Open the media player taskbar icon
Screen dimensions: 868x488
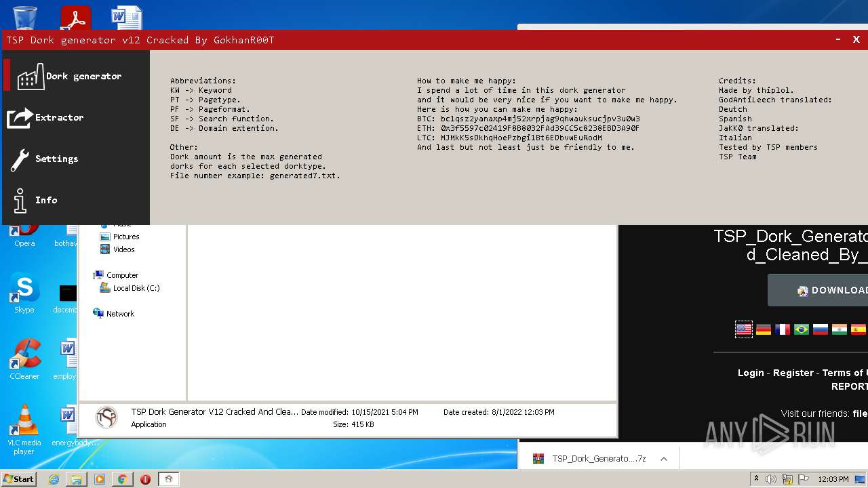click(x=100, y=479)
